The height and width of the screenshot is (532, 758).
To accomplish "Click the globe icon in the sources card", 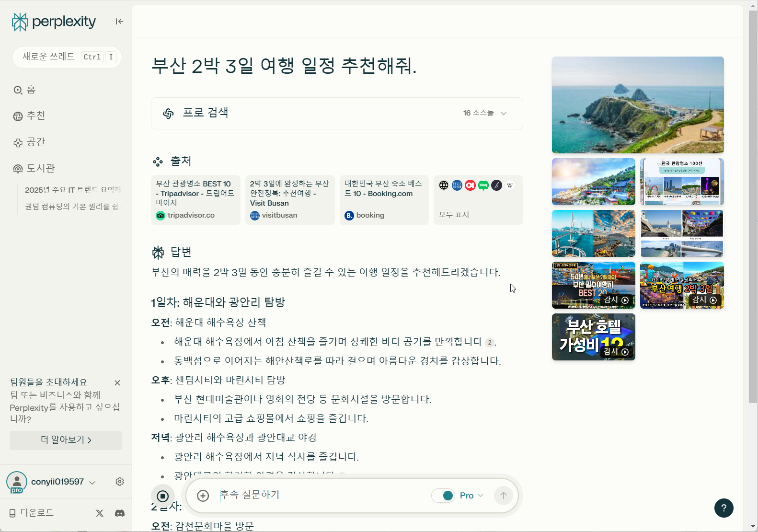I will coord(444,185).
